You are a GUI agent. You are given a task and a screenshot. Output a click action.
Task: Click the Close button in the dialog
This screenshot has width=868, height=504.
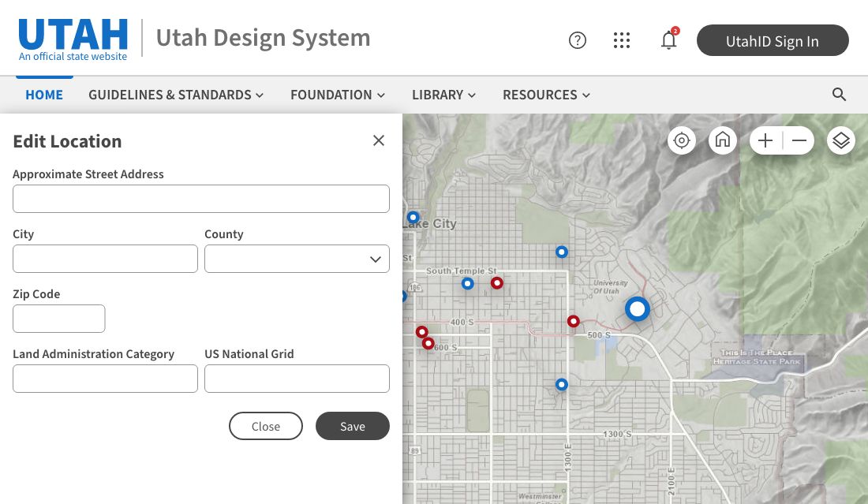pos(265,426)
